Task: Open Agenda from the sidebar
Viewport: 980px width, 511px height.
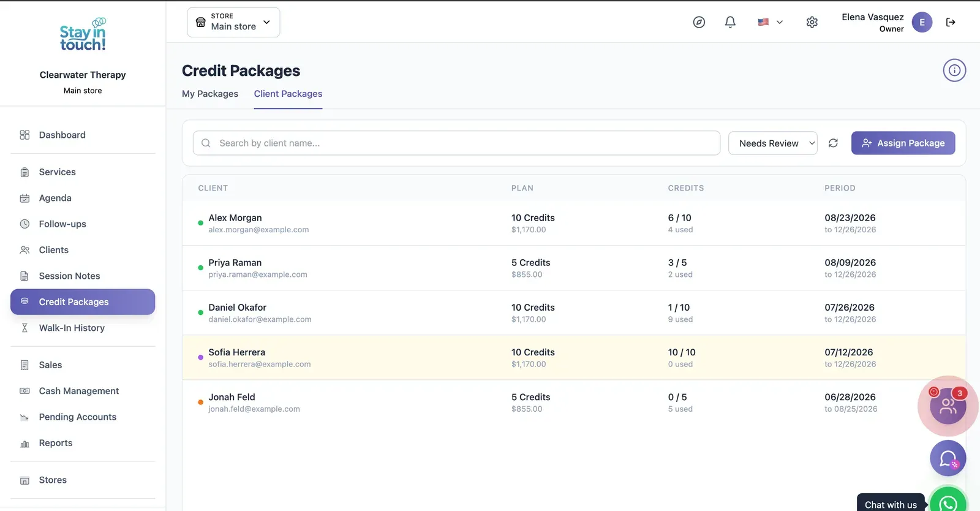Action: 83,198
